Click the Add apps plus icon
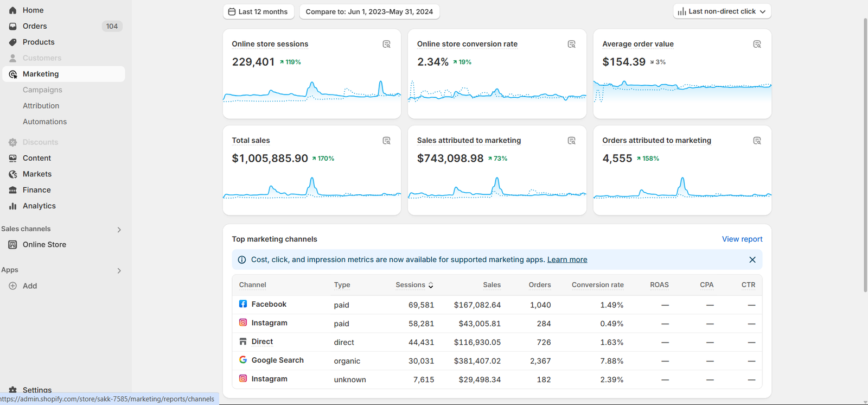 12,286
